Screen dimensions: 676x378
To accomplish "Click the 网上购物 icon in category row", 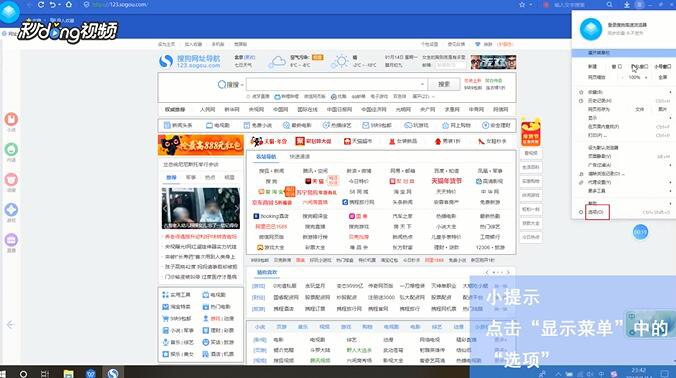I will [445, 125].
